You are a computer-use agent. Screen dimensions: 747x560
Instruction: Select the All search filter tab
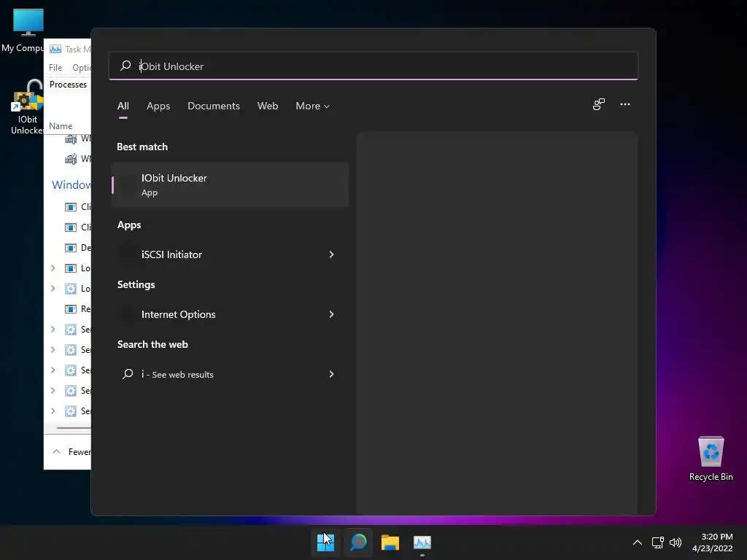click(x=123, y=106)
